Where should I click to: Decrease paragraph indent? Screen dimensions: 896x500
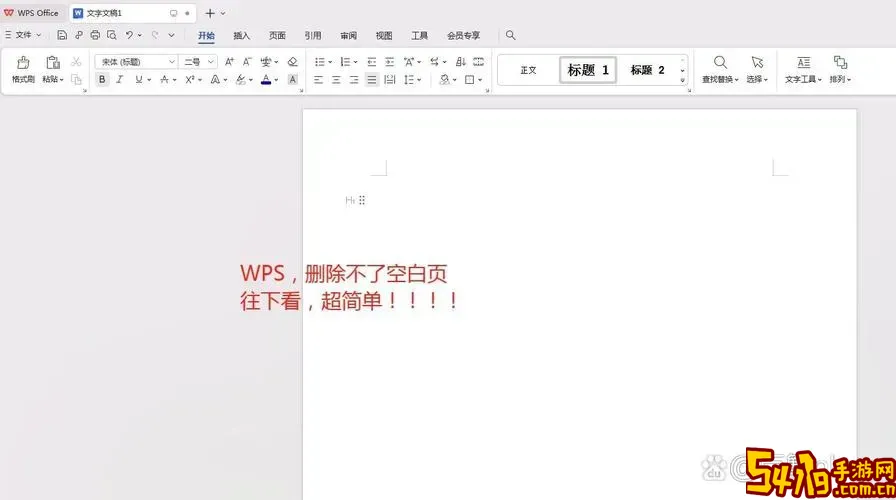[x=371, y=62]
